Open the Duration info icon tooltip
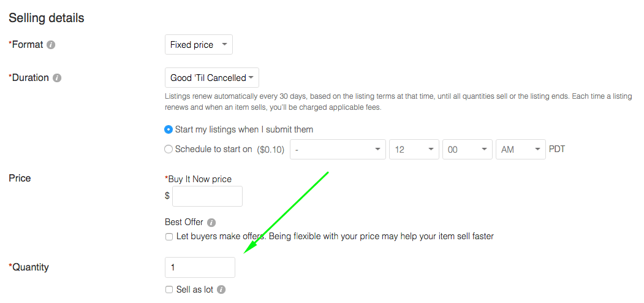 [57, 78]
